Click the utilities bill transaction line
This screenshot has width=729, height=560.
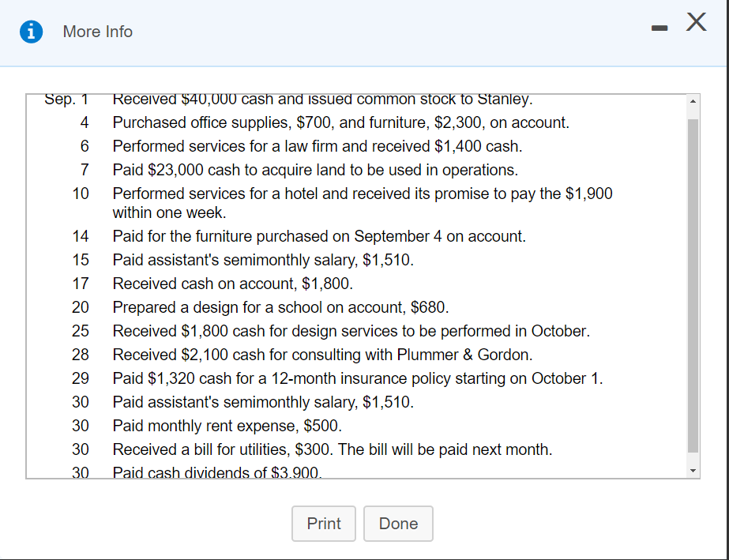pos(333,449)
